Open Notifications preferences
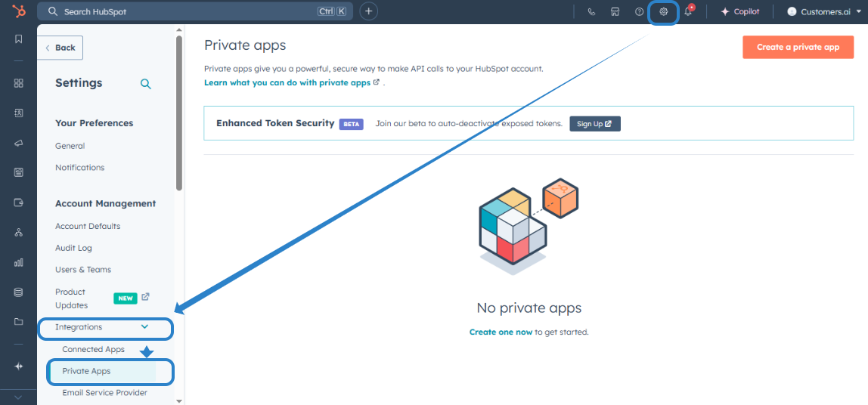868x405 pixels. click(79, 167)
